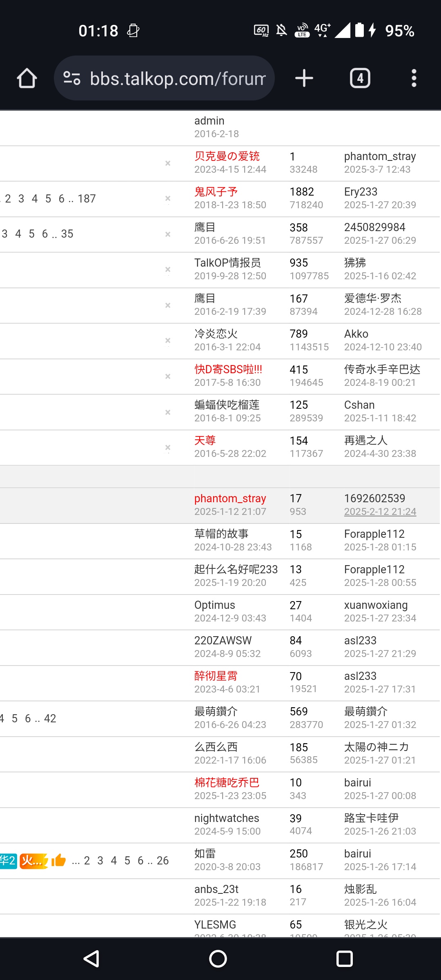Tap the bbs.talkop.com address bar
Screen dimensions: 441x980
coord(164,78)
